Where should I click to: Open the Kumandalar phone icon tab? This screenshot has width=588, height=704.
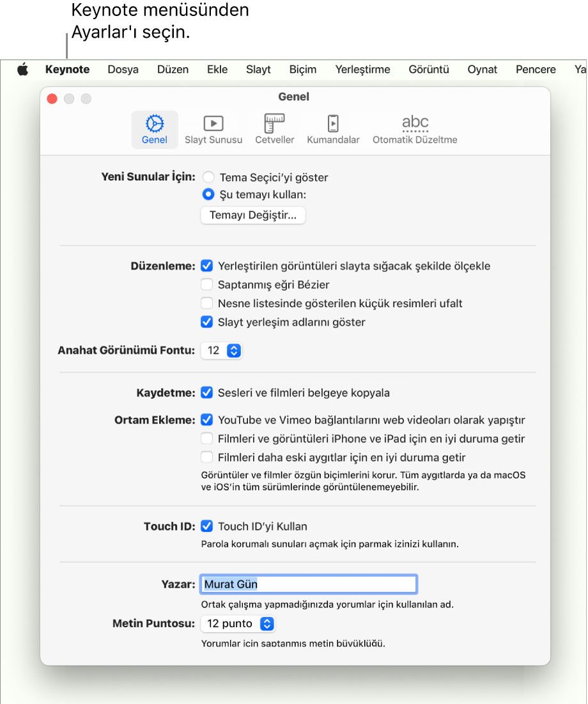click(x=333, y=129)
